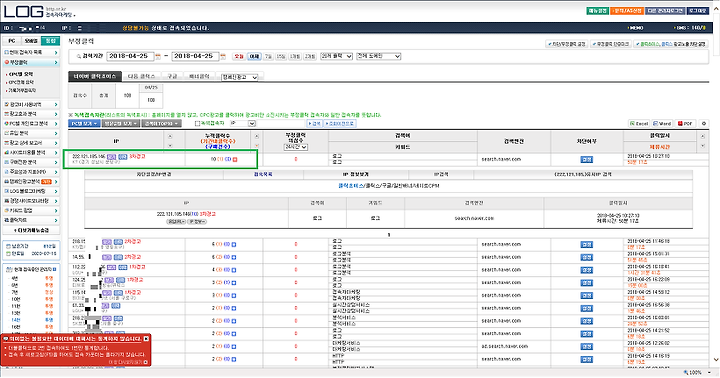Click the 더보기메뉴숨김 button in the sidebar
Image resolution: width=720 pixels, height=378 pixels.
pyautogui.click(x=31, y=231)
